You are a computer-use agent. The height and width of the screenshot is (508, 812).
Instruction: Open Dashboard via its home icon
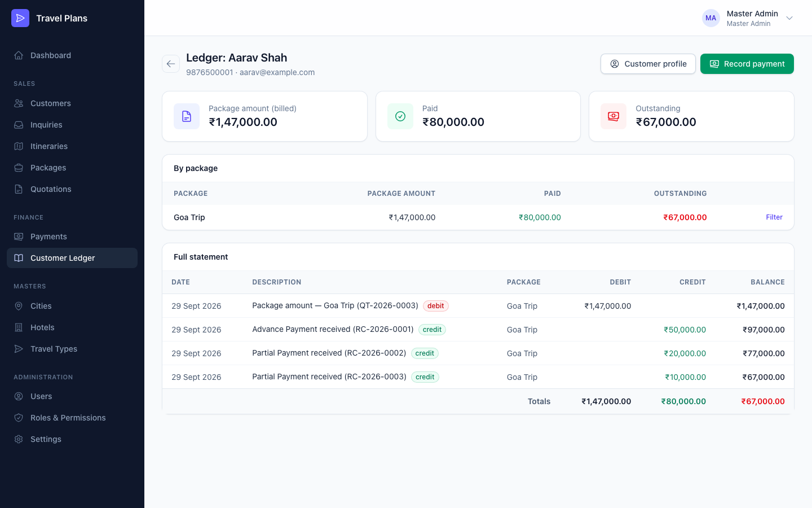pyautogui.click(x=19, y=55)
